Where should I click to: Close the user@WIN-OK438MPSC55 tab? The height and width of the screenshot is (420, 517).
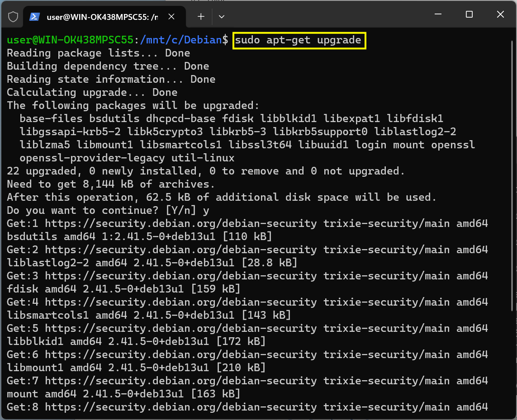(171, 16)
